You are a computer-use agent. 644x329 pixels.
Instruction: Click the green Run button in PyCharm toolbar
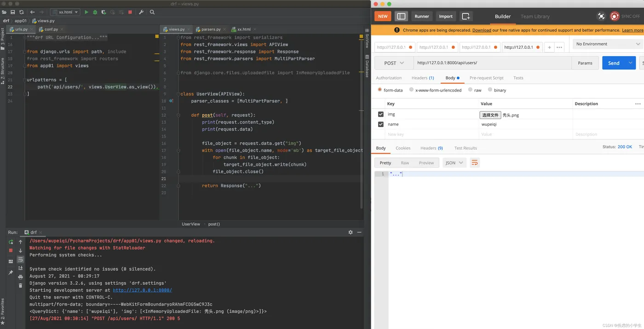coord(86,12)
